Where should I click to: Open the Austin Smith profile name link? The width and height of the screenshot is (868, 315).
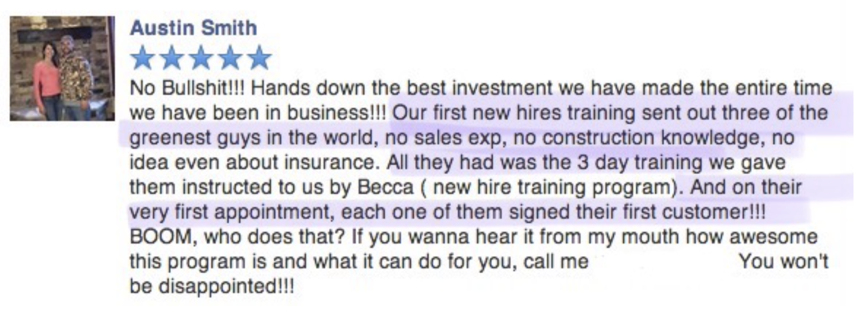tap(193, 28)
